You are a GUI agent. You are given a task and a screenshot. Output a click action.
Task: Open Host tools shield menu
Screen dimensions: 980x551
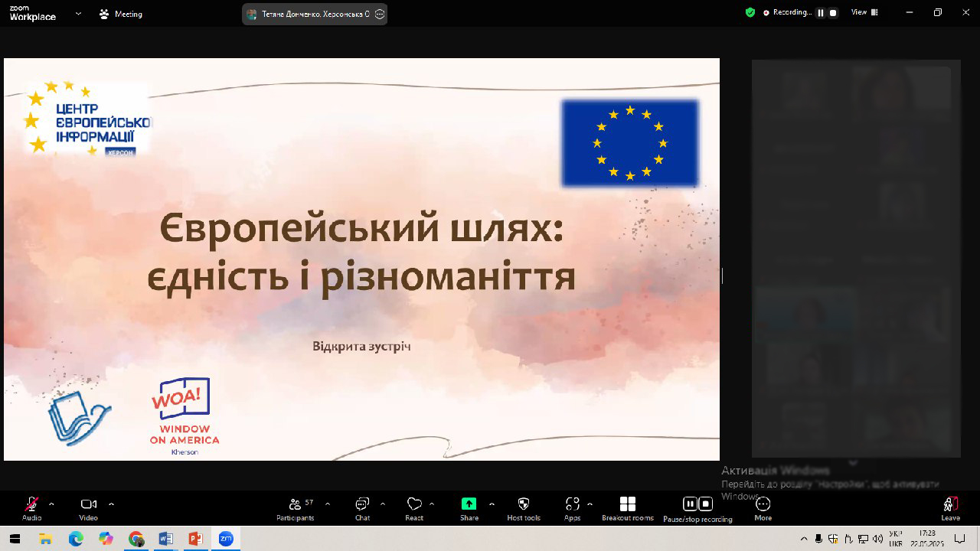click(x=524, y=508)
